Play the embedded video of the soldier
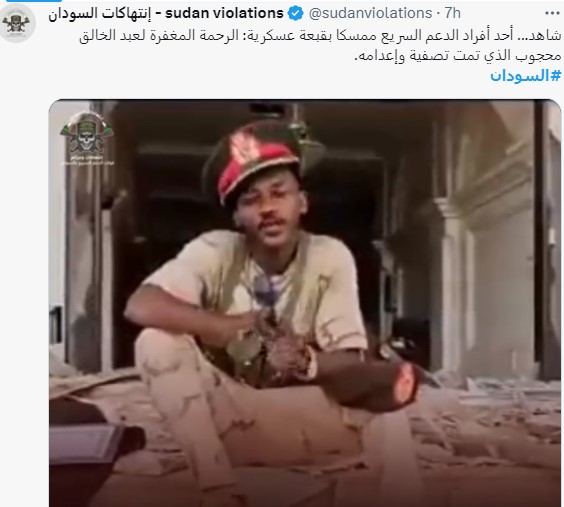The image size is (564, 507). pos(305,303)
